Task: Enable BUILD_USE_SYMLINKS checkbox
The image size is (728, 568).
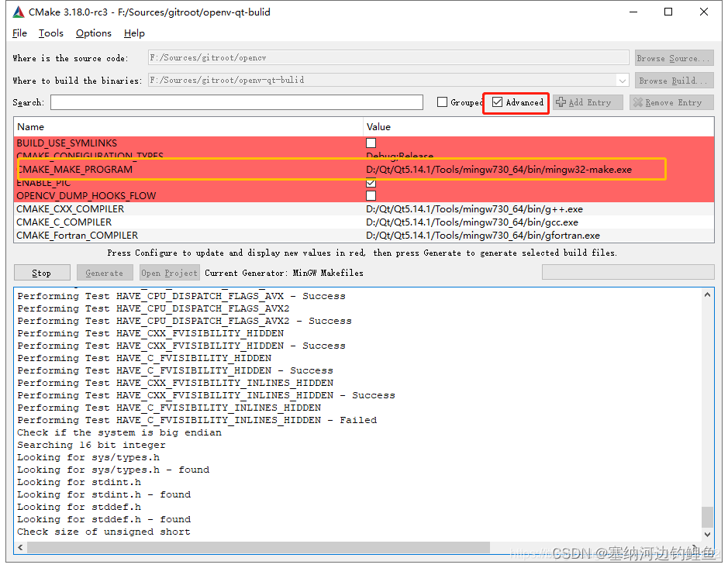Action: 371,143
